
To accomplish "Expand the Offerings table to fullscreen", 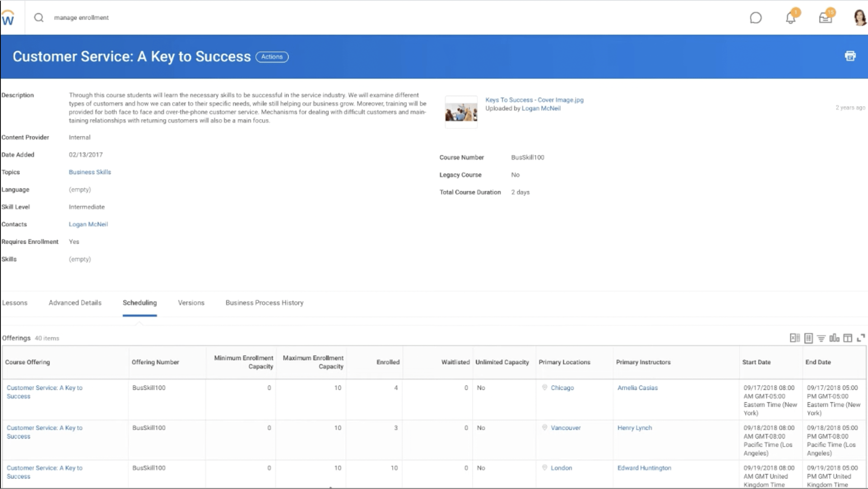I will [x=861, y=338].
